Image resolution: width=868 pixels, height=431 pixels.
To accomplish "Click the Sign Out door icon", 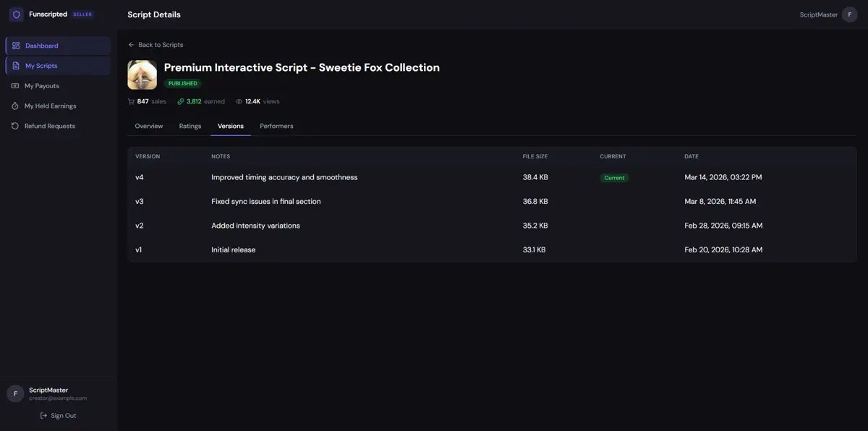I will coord(44,416).
